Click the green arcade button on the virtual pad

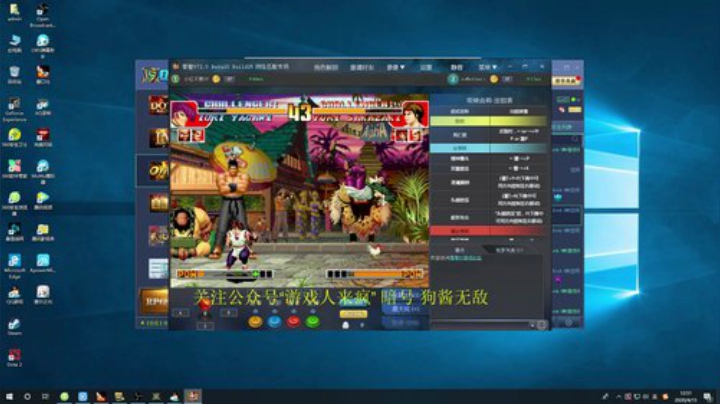[313, 321]
